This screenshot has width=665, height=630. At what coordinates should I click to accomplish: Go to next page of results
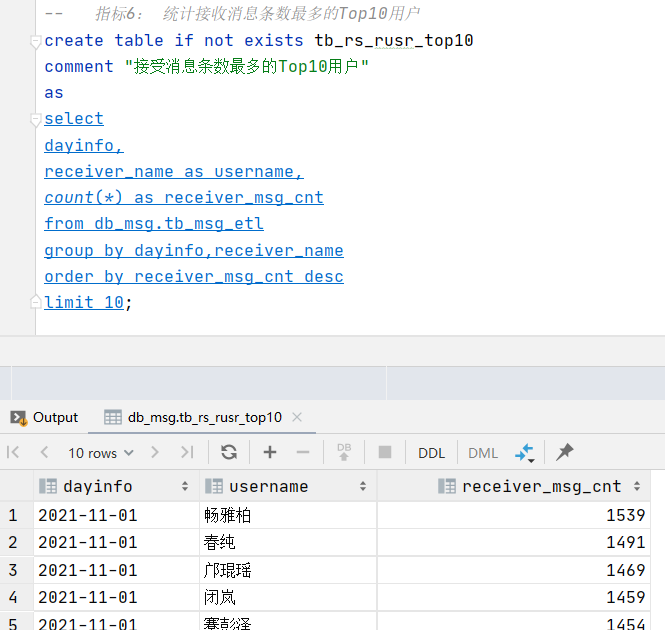(x=155, y=452)
